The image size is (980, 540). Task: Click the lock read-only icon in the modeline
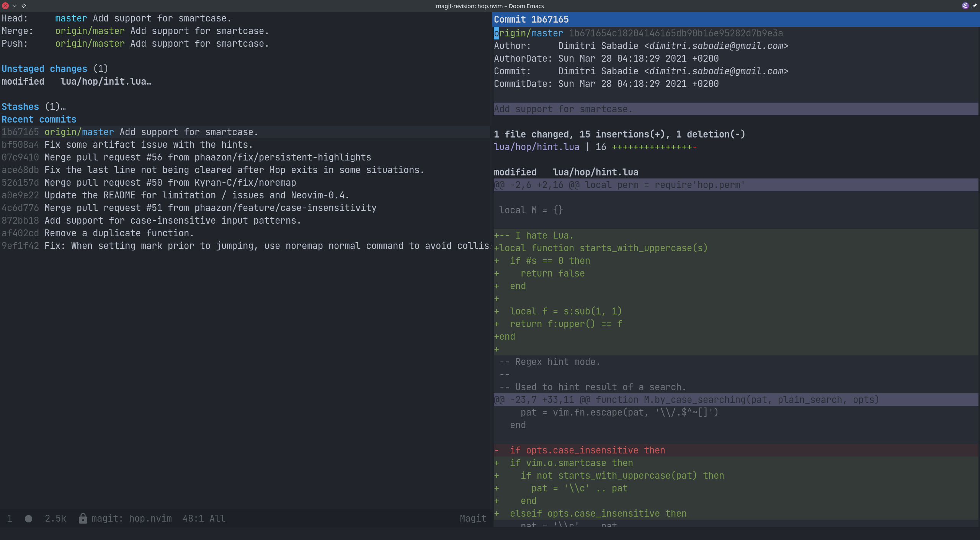pyautogui.click(x=83, y=518)
